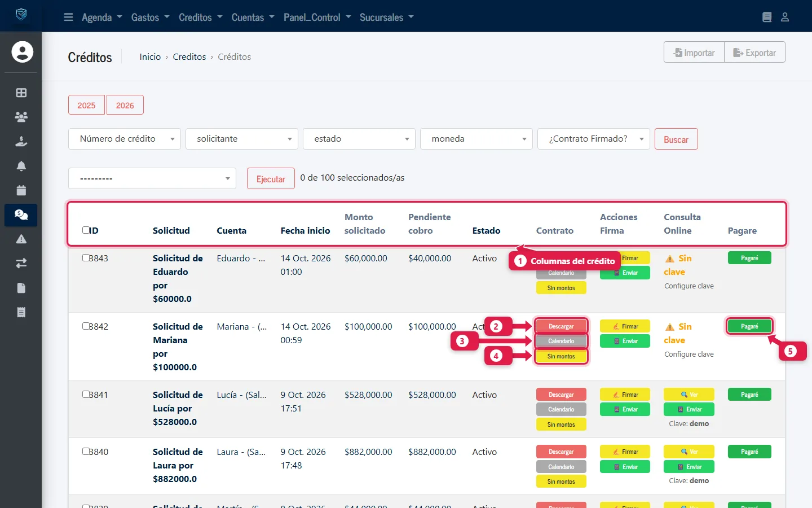Open the dashboard grid sidebar icon

(21, 93)
